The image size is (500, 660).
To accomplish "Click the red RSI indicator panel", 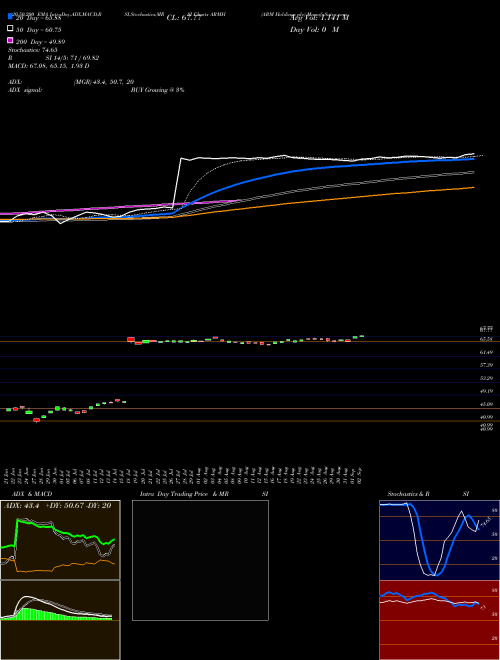I will [439, 620].
